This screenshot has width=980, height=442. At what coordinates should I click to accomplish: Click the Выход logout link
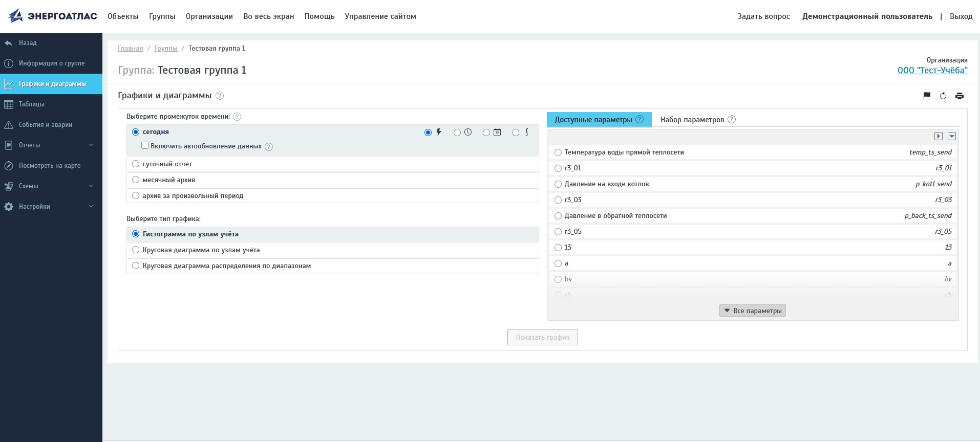click(961, 16)
